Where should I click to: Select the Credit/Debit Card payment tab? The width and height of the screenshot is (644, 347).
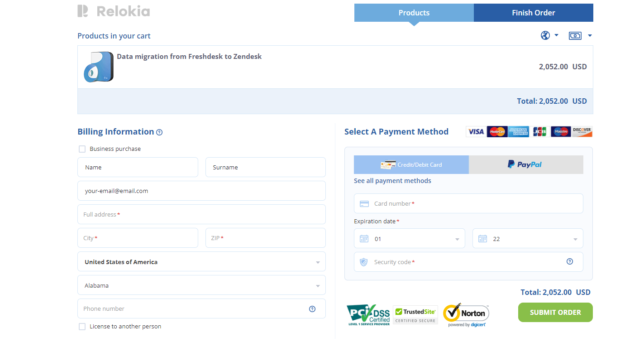411,164
